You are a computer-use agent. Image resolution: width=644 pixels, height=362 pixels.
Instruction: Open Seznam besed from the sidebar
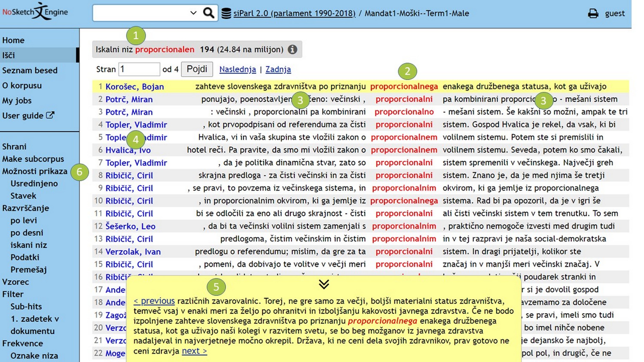point(30,70)
